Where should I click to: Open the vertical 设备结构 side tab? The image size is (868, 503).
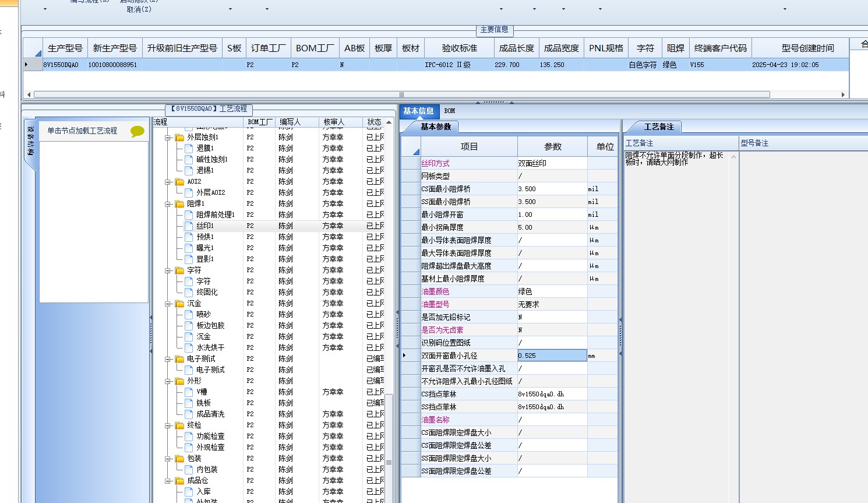30,140
